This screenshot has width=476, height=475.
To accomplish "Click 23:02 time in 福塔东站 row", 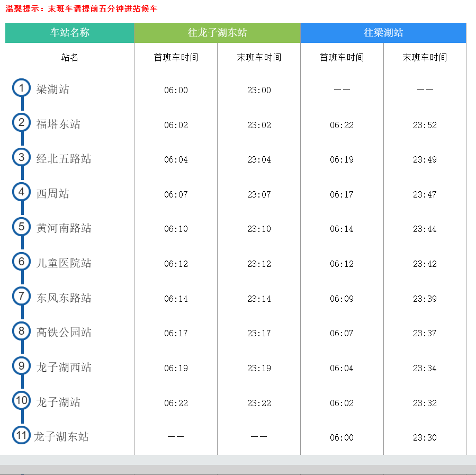I will coord(259,125).
